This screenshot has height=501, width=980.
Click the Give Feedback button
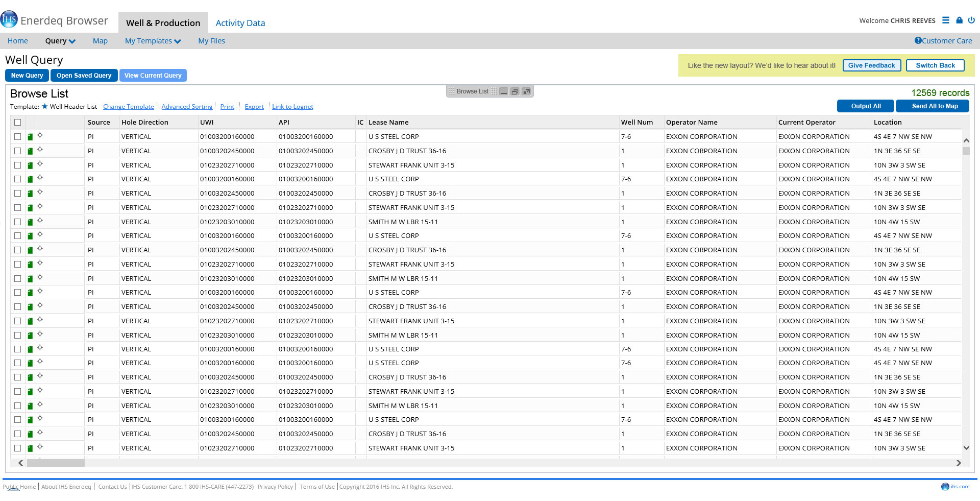[872, 65]
